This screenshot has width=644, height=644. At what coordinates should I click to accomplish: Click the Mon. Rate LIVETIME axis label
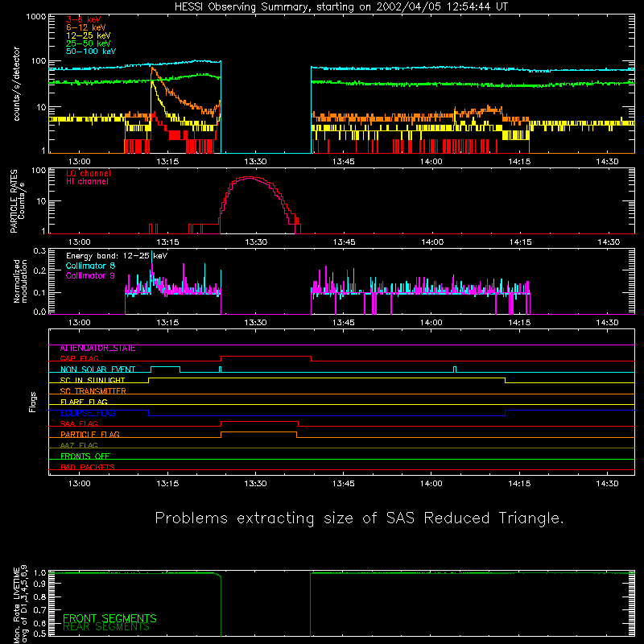point(20,605)
